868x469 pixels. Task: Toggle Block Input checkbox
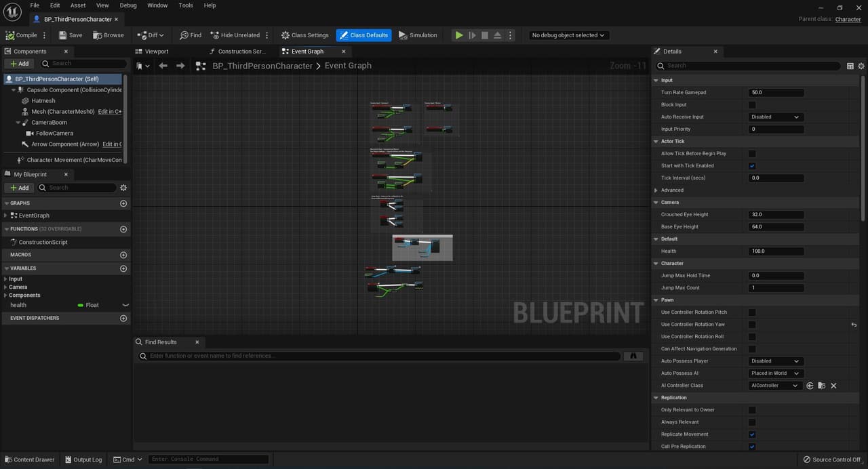coord(752,105)
